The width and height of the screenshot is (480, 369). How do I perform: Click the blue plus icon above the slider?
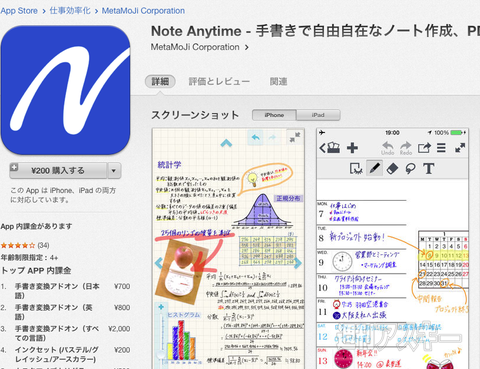pos(161,307)
